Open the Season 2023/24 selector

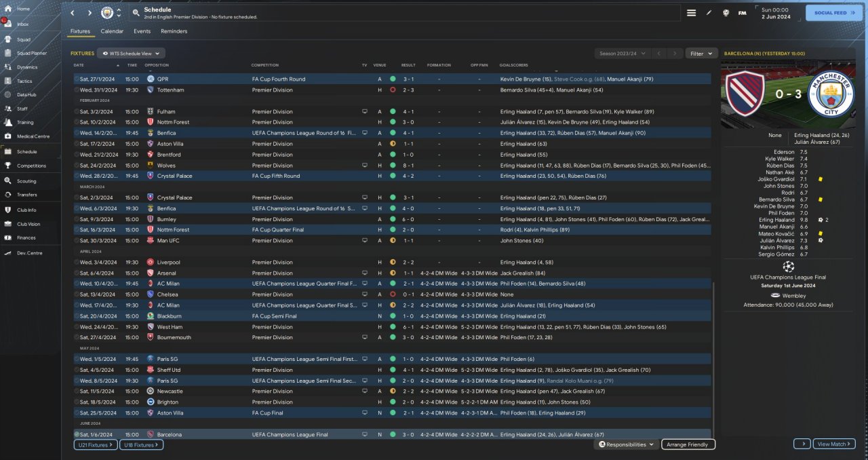tap(623, 53)
